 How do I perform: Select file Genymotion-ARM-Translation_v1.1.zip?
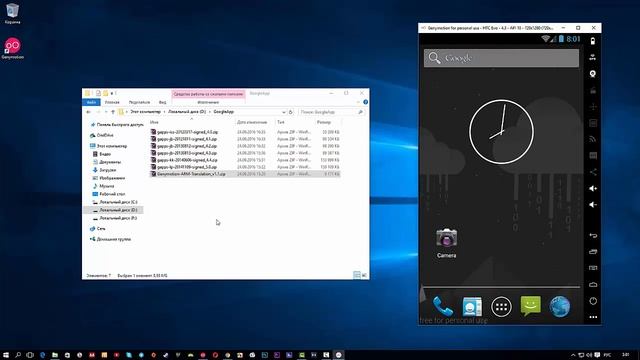tap(245, 174)
